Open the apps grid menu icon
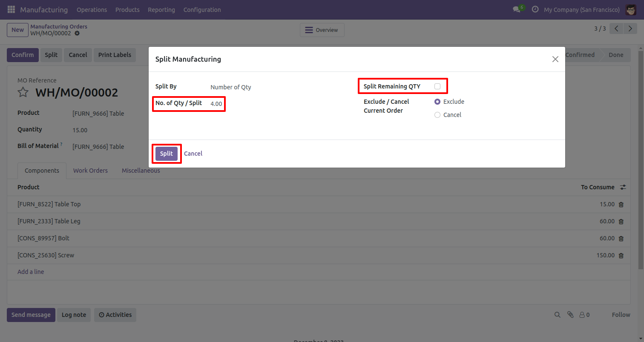This screenshot has width=644, height=342. pyautogui.click(x=11, y=9)
